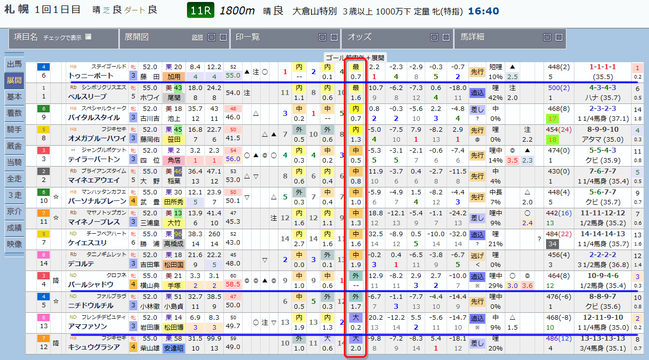Click 障 mark on パールシャドウ row
This screenshot has width=649, height=360.
56,280
